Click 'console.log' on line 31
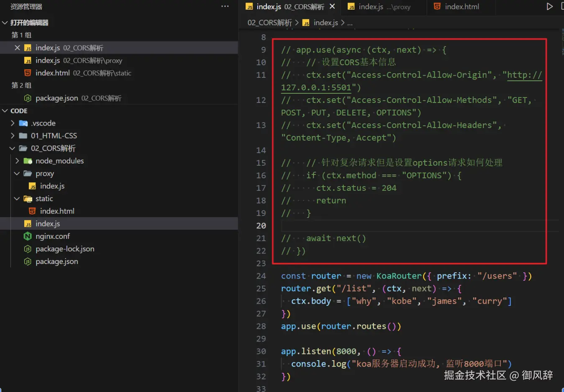This screenshot has width=564, height=392. point(319,364)
